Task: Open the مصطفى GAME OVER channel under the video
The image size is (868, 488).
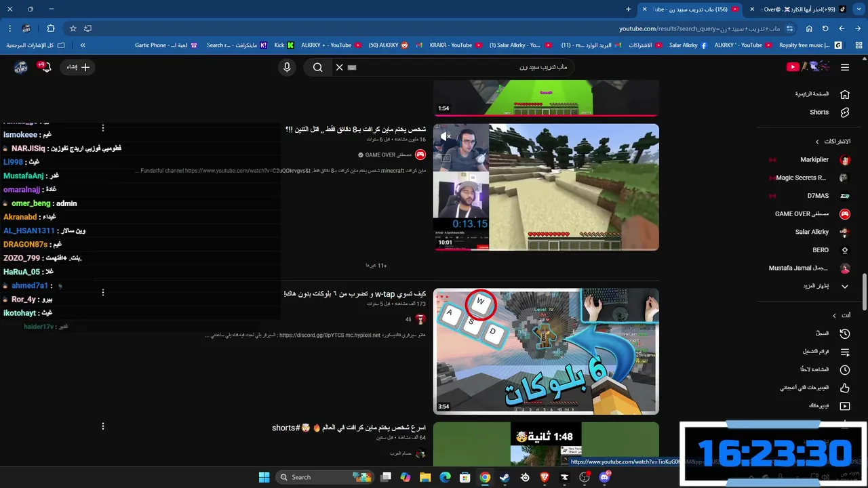Action: (x=389, y=155)
